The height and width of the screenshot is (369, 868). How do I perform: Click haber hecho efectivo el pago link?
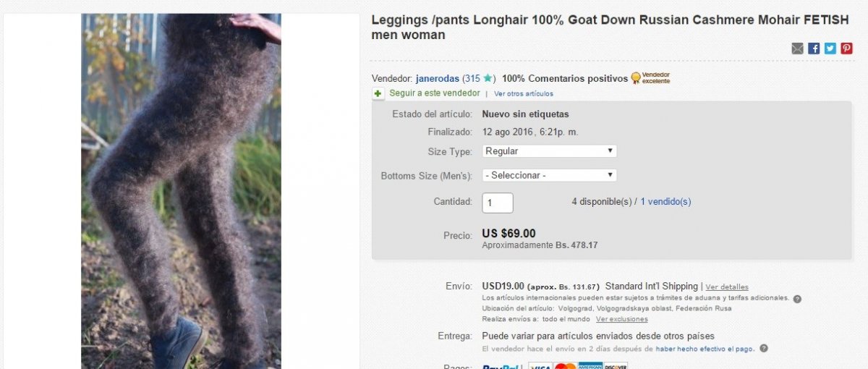pyautogui.click(x=705, y=349)
